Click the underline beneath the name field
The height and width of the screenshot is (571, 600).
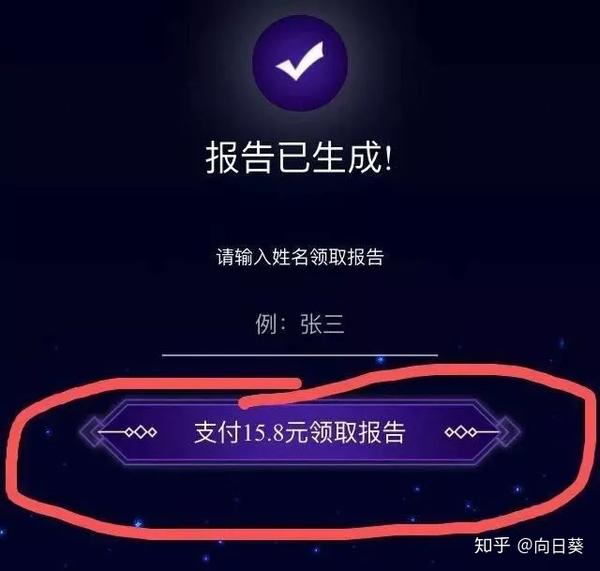(300, 355)
